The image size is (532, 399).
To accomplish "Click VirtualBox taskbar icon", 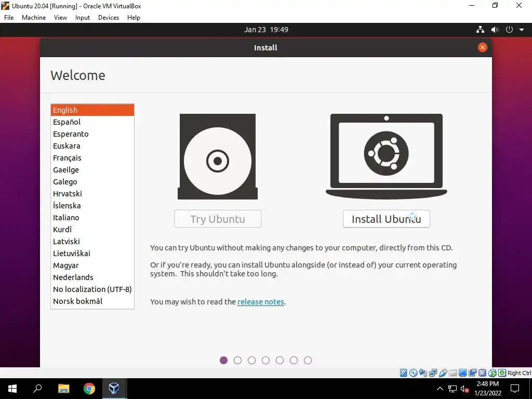I will pos(114,389).
